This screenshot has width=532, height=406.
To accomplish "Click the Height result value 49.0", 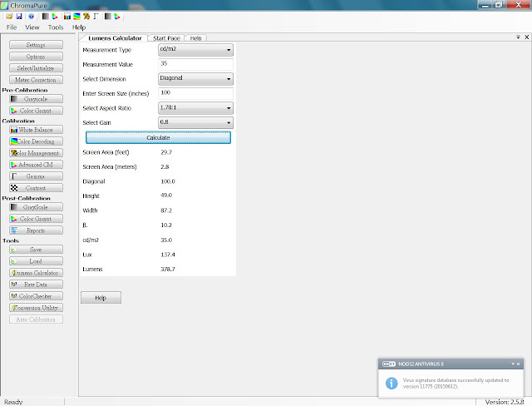I will tap(166, 196).
